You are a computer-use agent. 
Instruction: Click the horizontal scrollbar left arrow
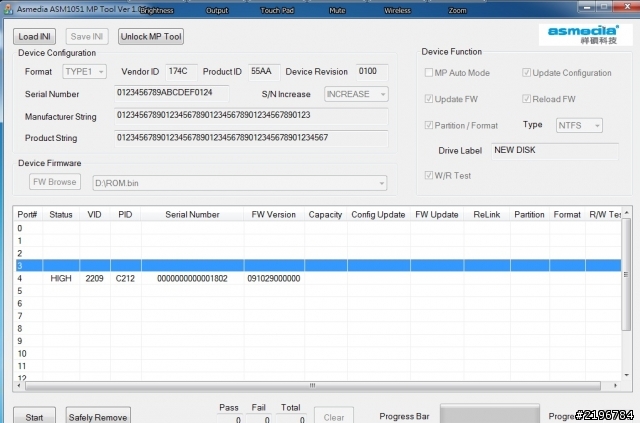click(19, 385)
